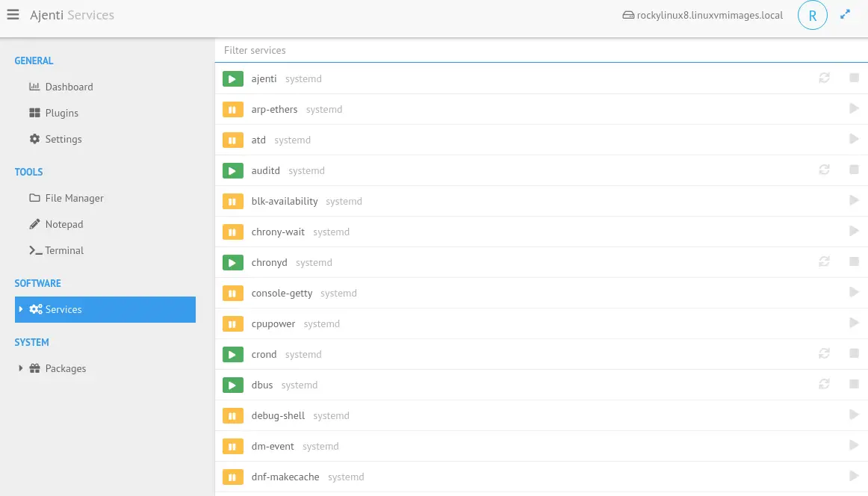Expand the Services sidebar arrow
The height and width of the screenshot is (496, 868).
[x=21, y=309]
